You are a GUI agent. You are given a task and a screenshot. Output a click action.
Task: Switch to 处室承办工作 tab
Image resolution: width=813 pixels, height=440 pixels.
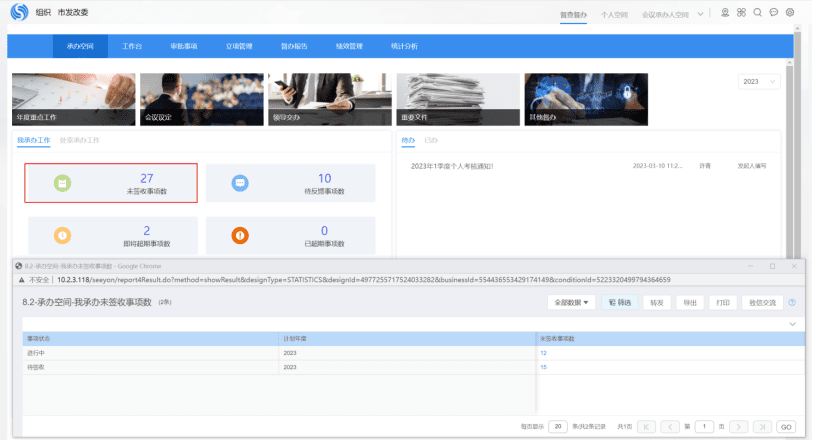point(80,140)
